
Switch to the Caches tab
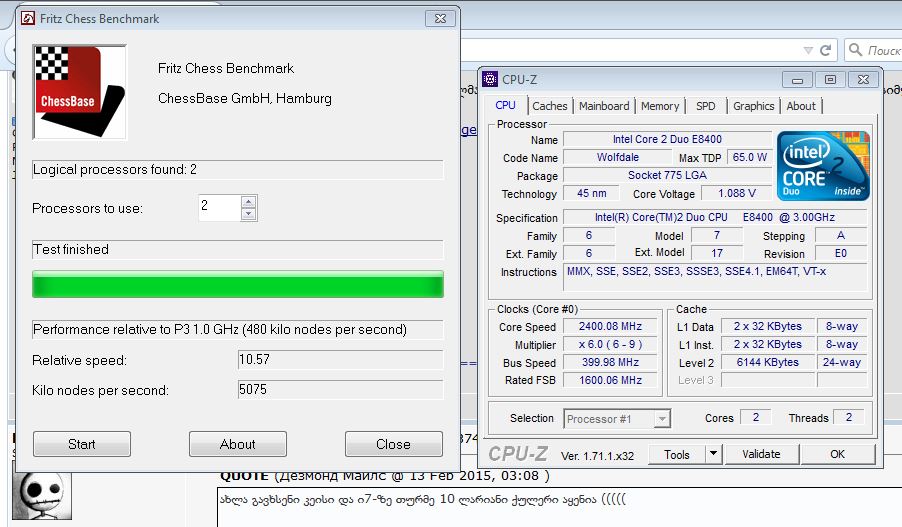[549, 106]
